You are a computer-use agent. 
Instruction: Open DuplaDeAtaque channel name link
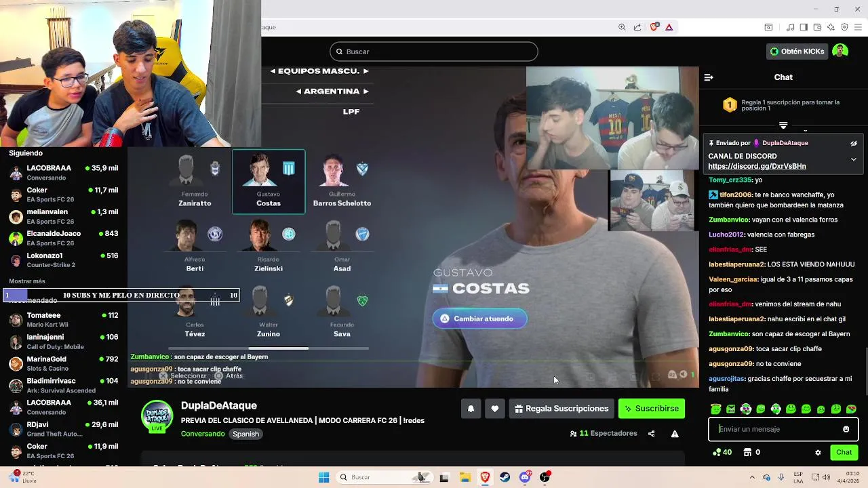(x=219, y=405)
